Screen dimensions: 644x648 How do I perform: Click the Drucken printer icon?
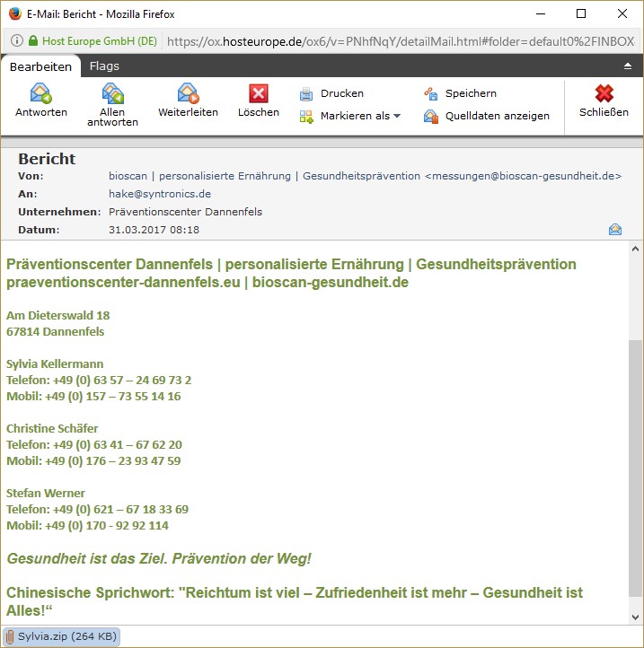[x=306, y=94]
